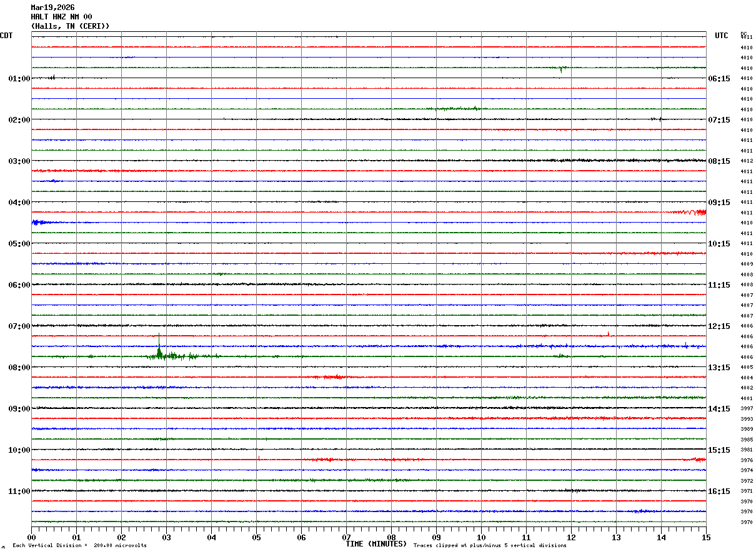756x554 pixels.
Task: Click the minute 04 axis tick label
Action: (211, 537)
